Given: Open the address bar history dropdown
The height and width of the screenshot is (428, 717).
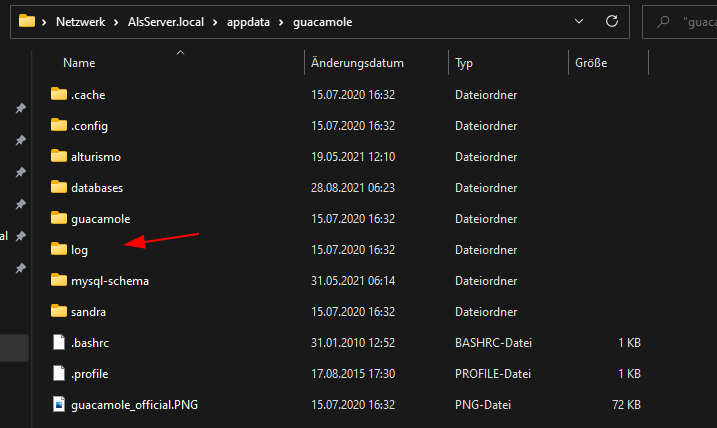Looking at the screenshot, I should (579, 21).
